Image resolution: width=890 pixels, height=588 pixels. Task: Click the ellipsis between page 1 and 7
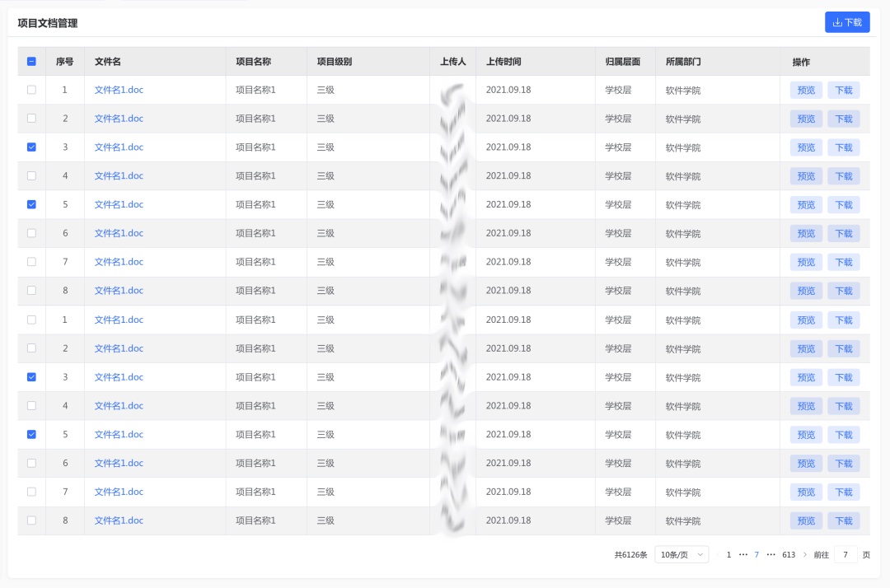tap(743, 555)
